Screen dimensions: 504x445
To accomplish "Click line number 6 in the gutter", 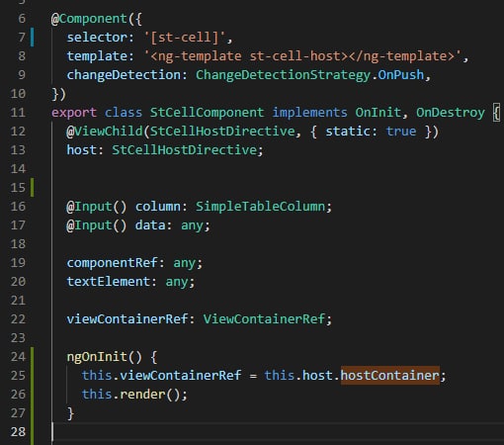I will pos(22,19).
